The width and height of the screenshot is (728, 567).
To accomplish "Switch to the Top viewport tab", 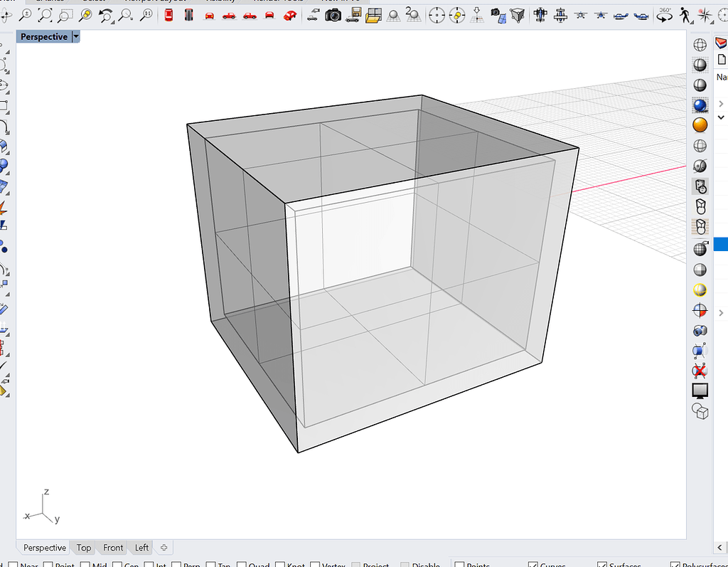I will (x=83, y=548).
